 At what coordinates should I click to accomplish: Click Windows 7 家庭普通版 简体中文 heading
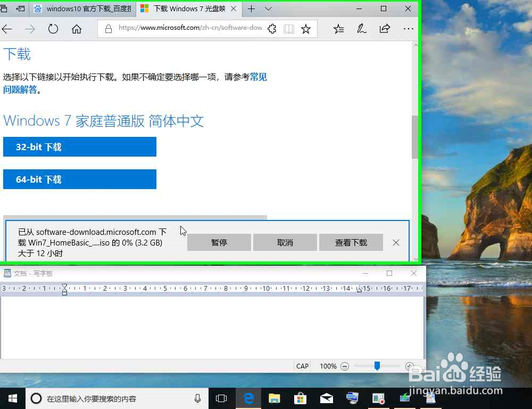pos(104,121)
